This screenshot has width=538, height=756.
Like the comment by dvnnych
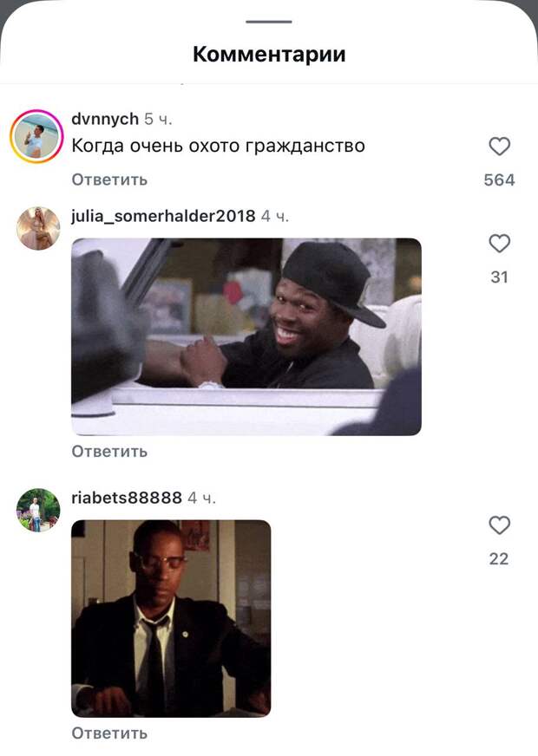(500, 147)
